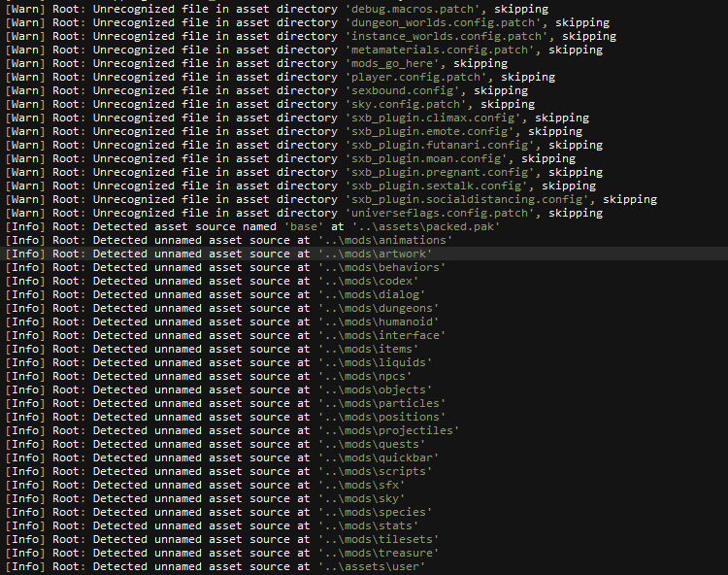Click the highlighted '..\mods\artwork' path

coord(375,254)
